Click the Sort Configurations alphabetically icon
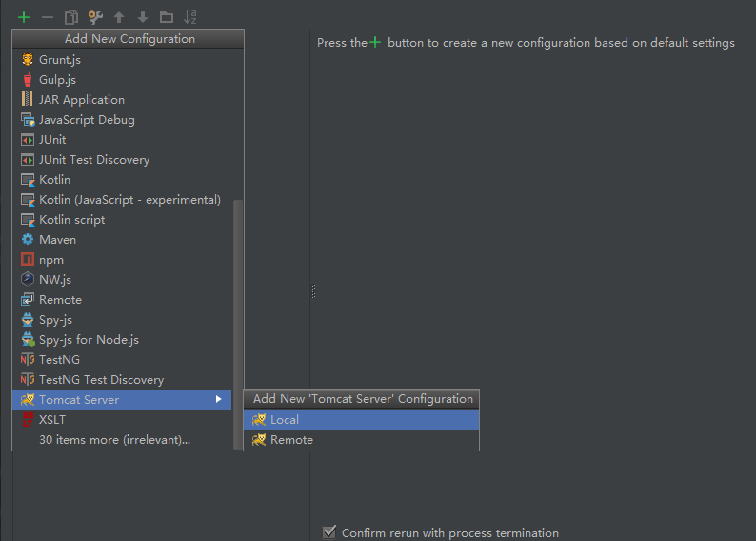The width and height of the screenshot is (756, 541). coord(190,17)
